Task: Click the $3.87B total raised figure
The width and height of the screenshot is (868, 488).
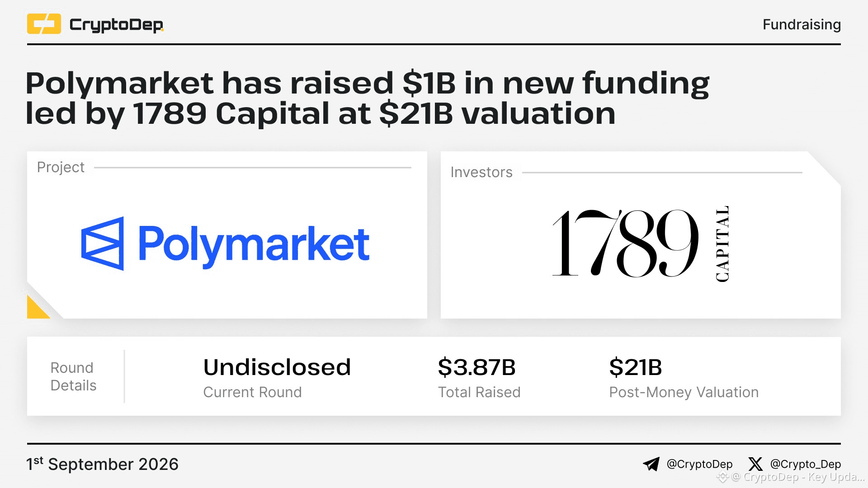Action: (x=477, y=367)
